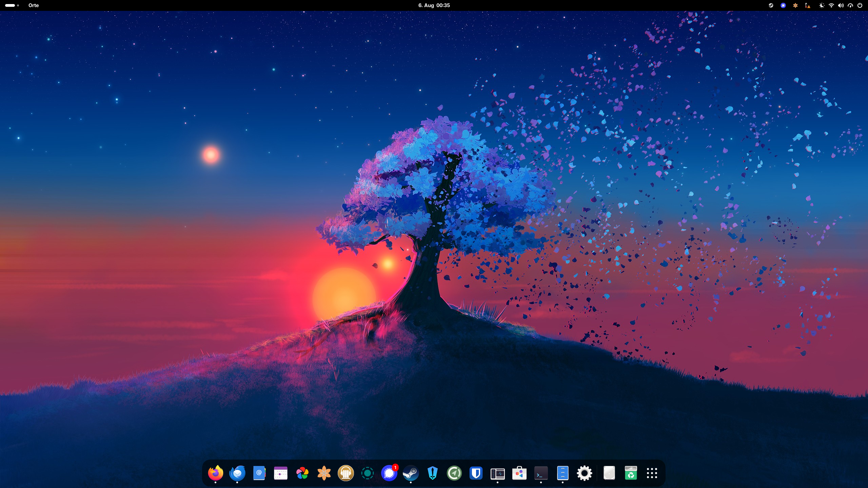
Task: Launch the teal dashed-circle app
Action: tap(368, 473)
